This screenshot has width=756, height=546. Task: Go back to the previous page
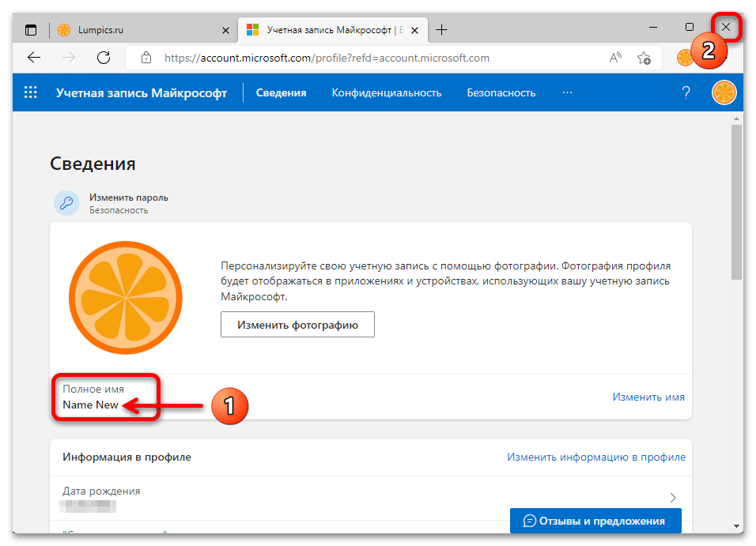(x=34, y=58)
